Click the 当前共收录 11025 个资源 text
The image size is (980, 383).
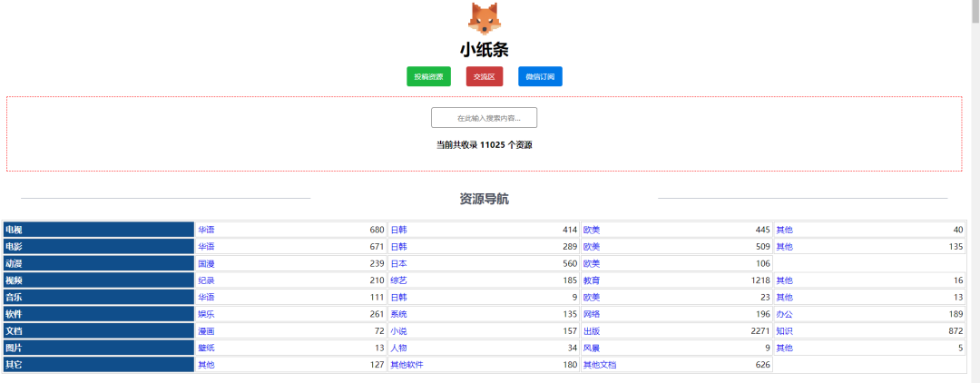(x=484, y=145)
